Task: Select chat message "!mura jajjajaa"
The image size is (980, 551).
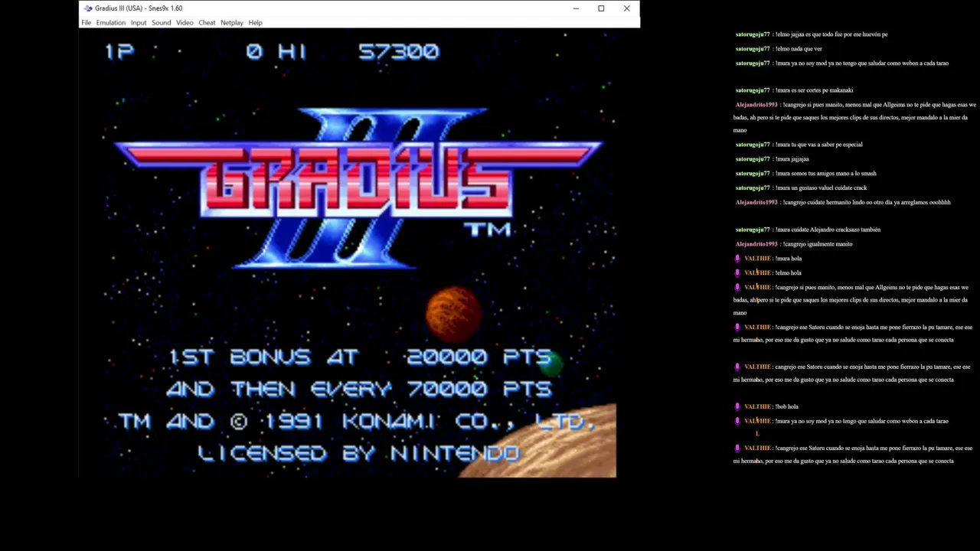Action: coord(791,159)
